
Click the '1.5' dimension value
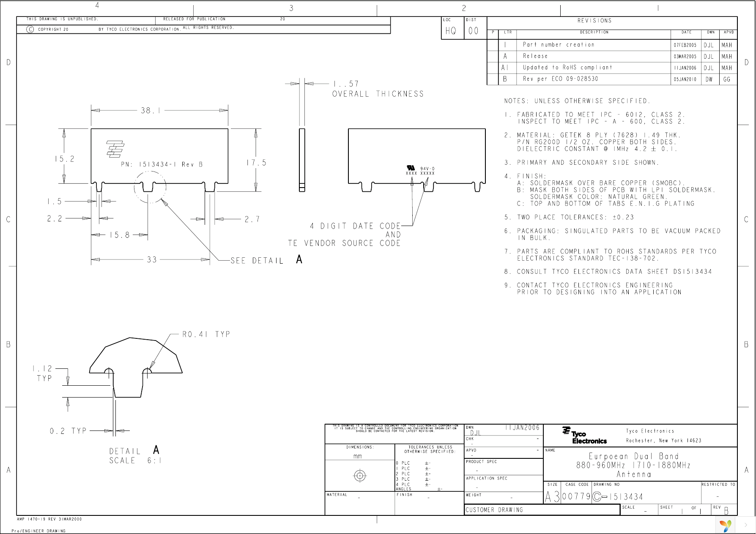click(55, 202)
